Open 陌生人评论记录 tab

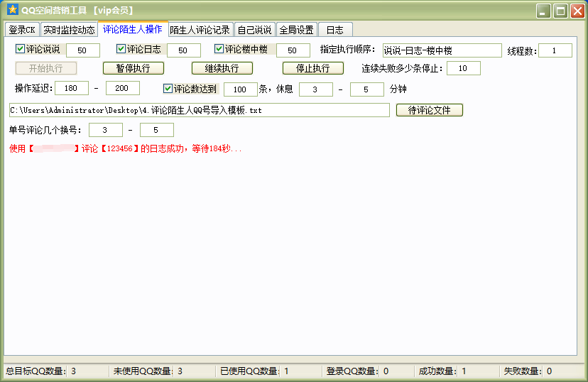[x=200, y=30]
